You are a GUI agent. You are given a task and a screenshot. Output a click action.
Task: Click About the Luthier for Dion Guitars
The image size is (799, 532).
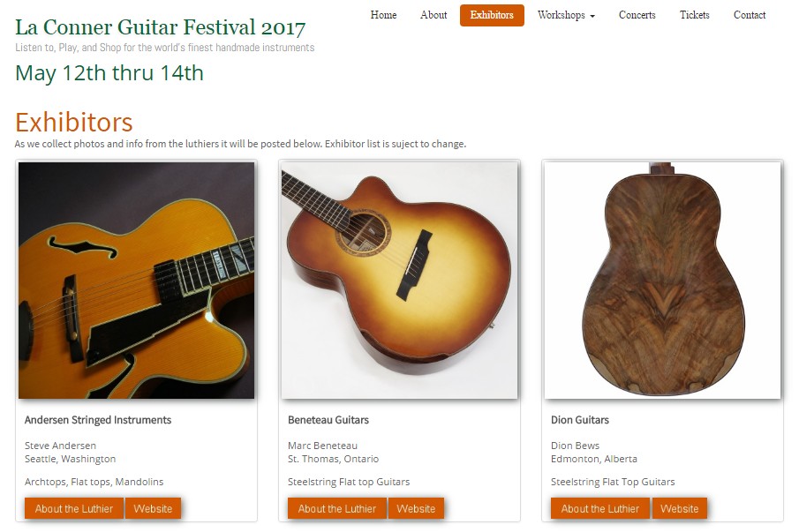[x=599, y=508]
